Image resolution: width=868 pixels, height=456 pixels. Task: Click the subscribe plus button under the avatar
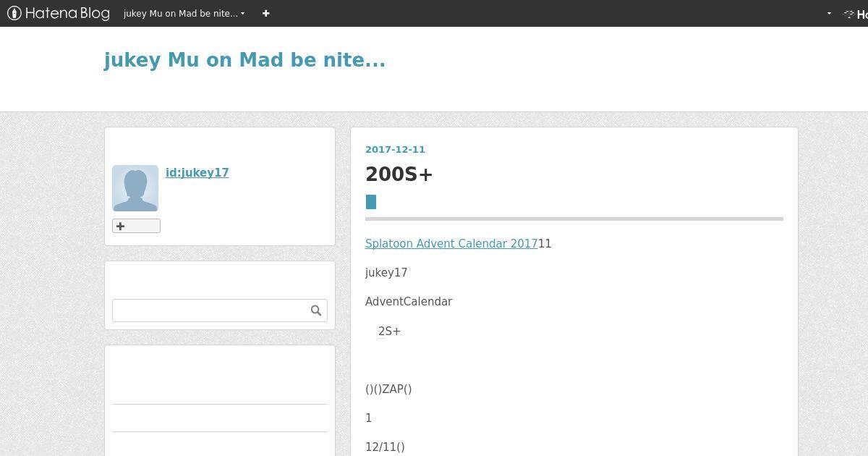[x=136, y=226]
